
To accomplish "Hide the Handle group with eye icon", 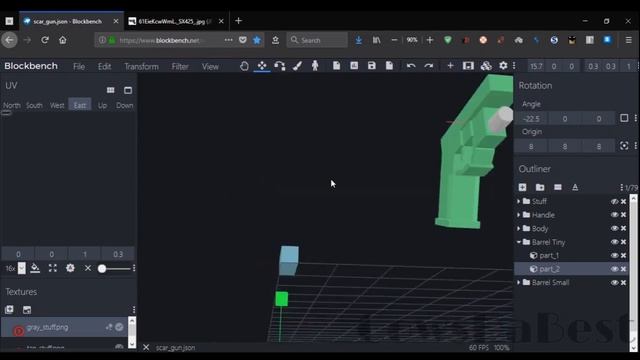I will point(614,215).
